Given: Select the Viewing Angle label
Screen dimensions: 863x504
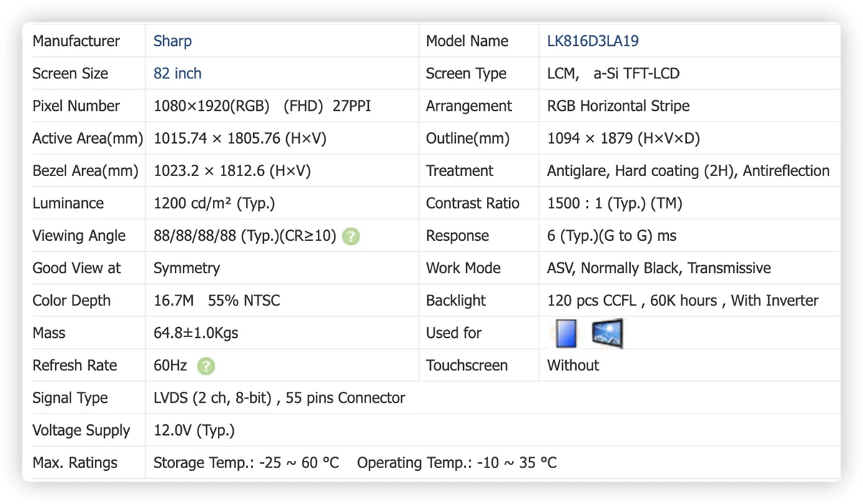Looking at the screenshot, I should [79, 236].
